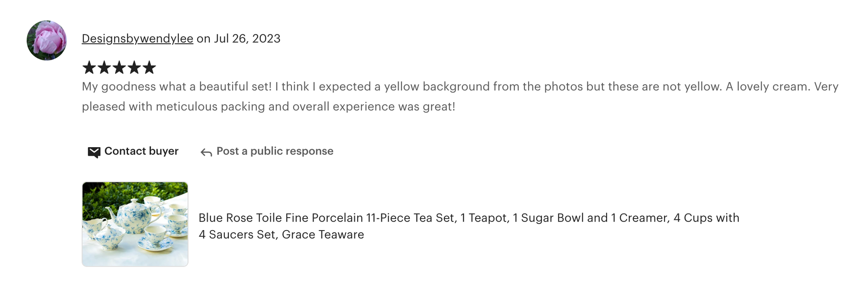Click the word "on" before the review date
Viewport: 868px width, 301px height.
(x=203, y=39)
